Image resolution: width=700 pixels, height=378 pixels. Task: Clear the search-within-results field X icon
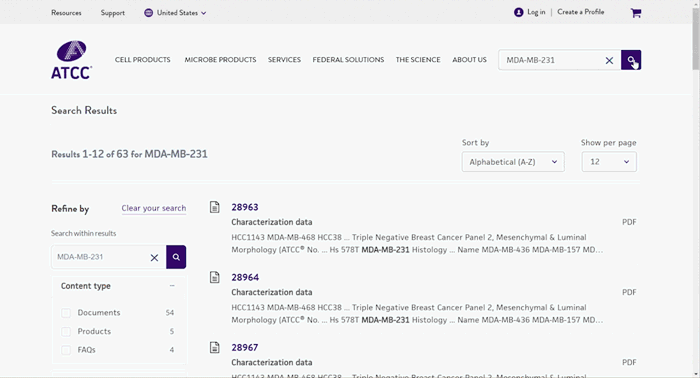(154, 258)
